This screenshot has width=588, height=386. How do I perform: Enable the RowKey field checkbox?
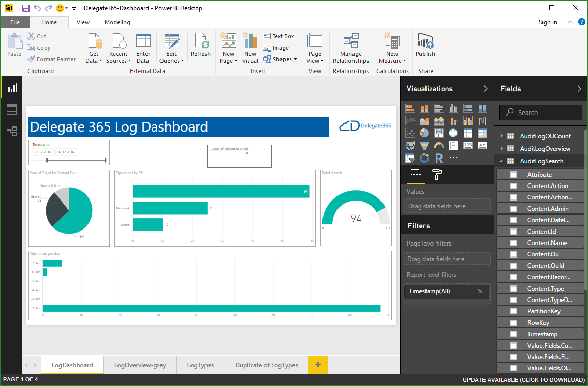513,323
